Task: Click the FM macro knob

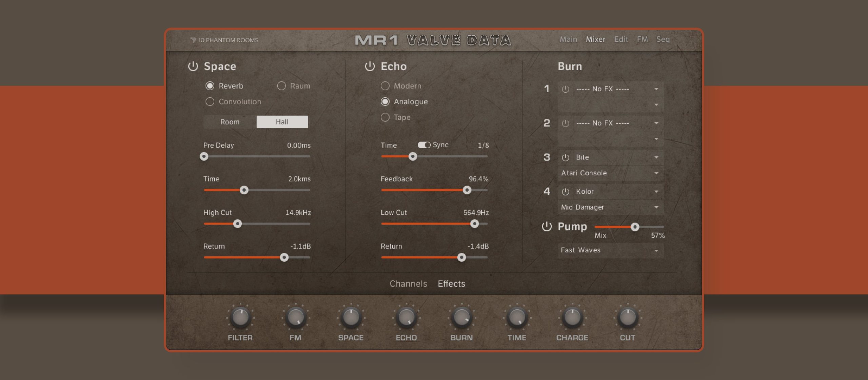Action: pyautogui.click(x=295, y=317)
